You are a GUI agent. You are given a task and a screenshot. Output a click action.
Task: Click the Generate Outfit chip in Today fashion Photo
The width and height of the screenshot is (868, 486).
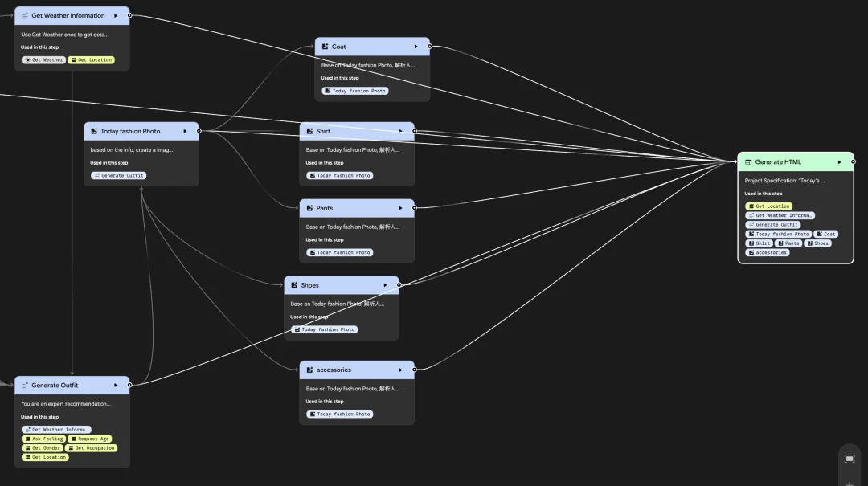click(119, 175)
